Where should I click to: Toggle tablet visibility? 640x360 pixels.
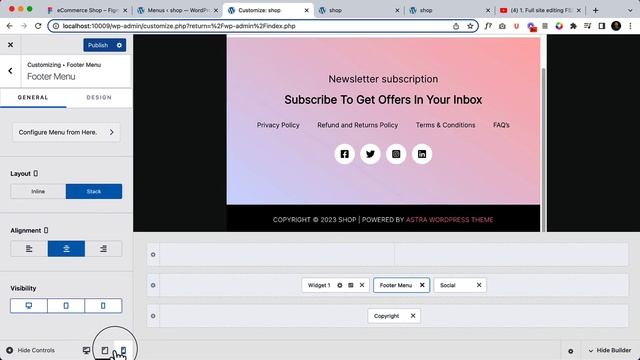[66, 306]
